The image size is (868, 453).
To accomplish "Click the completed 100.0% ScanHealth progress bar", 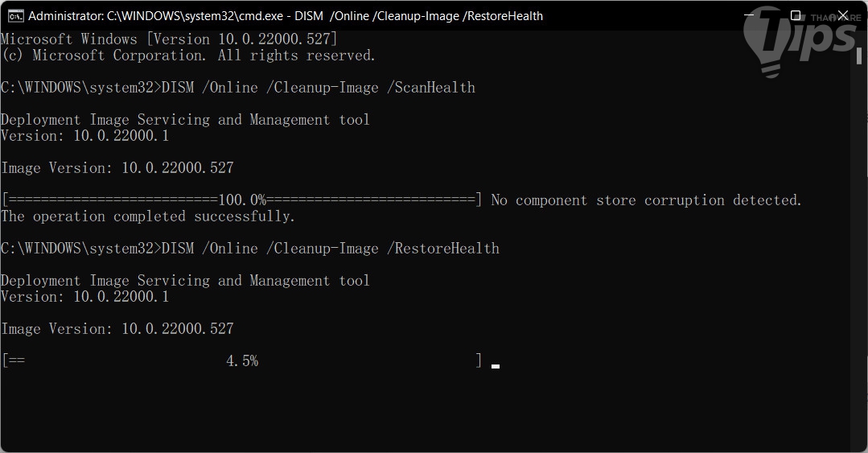I will [241, 200].
